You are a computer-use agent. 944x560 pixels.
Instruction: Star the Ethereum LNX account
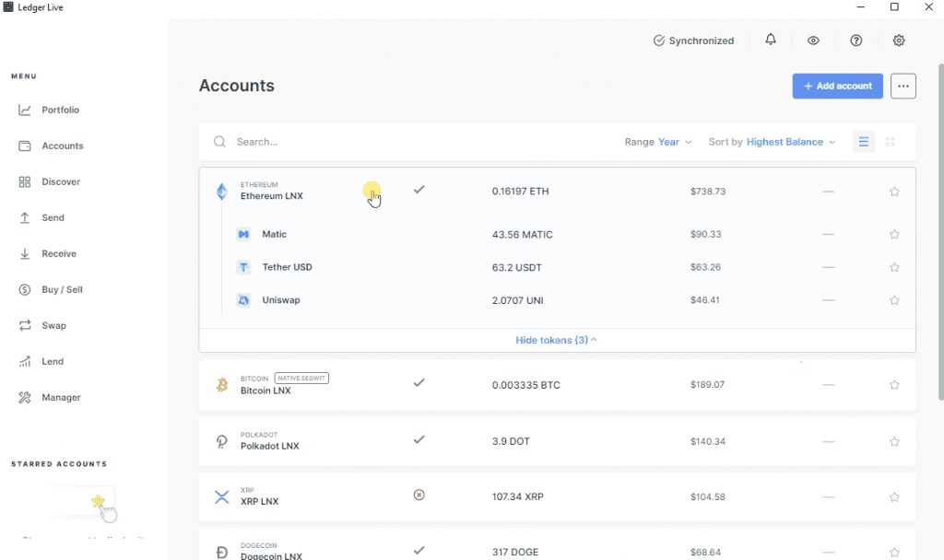point(894,192)
